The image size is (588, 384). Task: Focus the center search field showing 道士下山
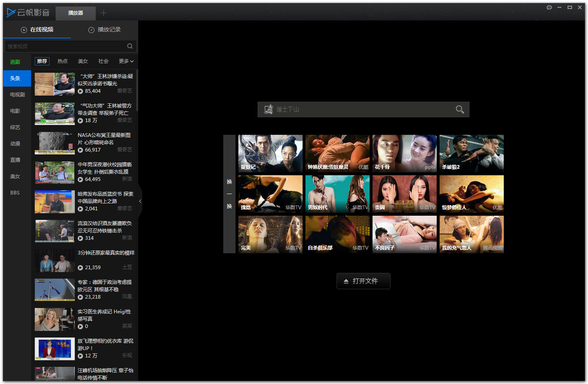coord(364,109)
